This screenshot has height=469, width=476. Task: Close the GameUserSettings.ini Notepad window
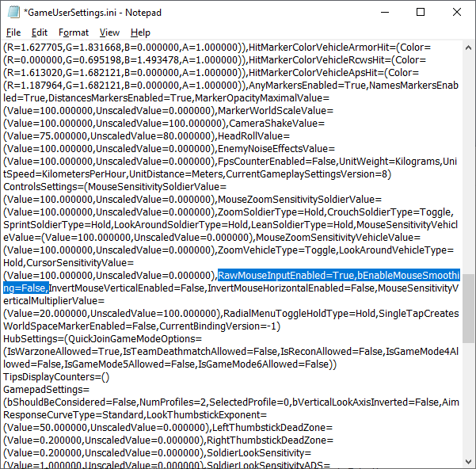click(457, 12)
